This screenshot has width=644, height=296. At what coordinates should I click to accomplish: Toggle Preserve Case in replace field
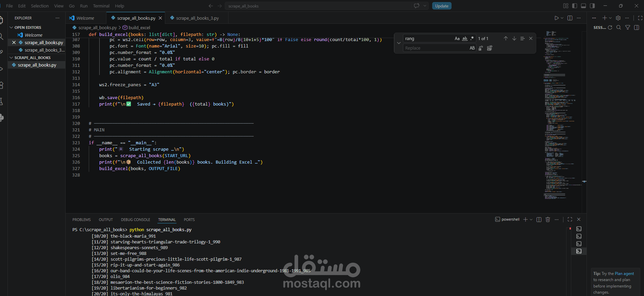pos(472,48)
